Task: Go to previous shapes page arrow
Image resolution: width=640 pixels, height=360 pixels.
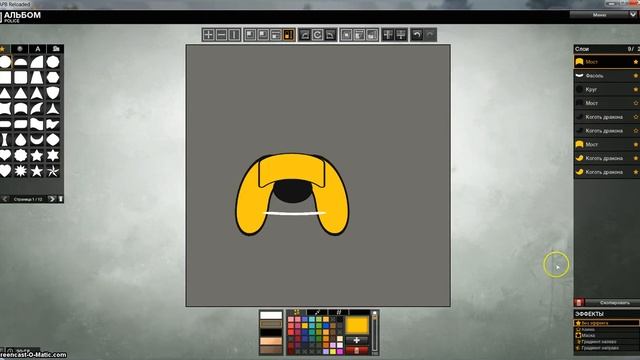Action: [4, 199]
